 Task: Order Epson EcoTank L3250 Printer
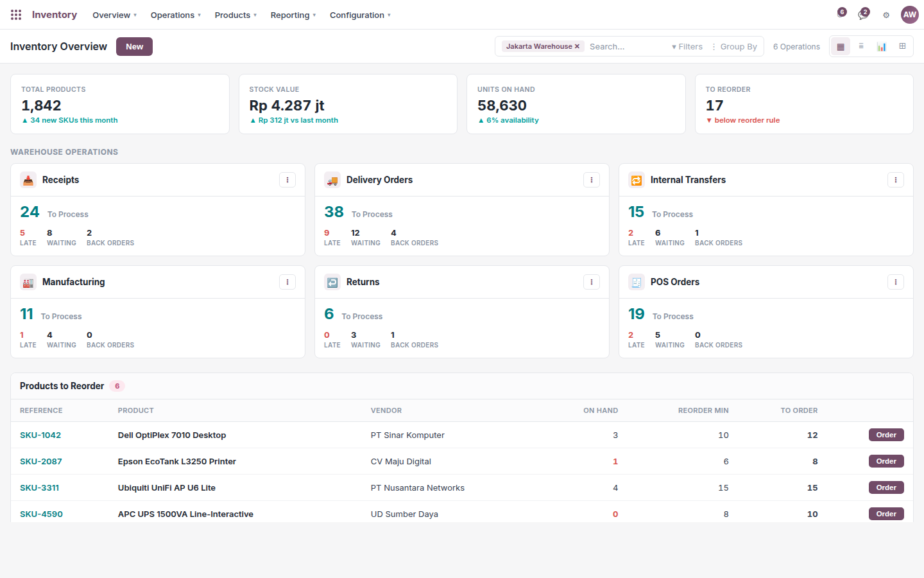click(x=886, y=461)
